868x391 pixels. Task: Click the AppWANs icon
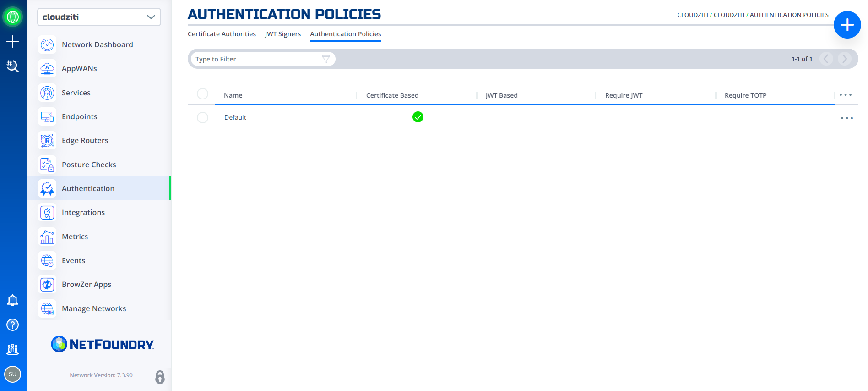[x=47, y=68]
